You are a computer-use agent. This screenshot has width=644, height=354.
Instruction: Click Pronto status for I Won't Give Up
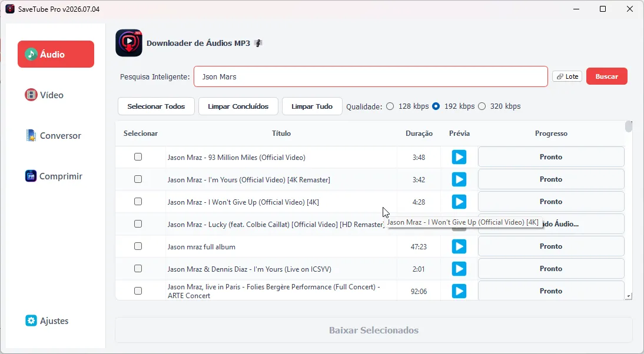[551, 202]
